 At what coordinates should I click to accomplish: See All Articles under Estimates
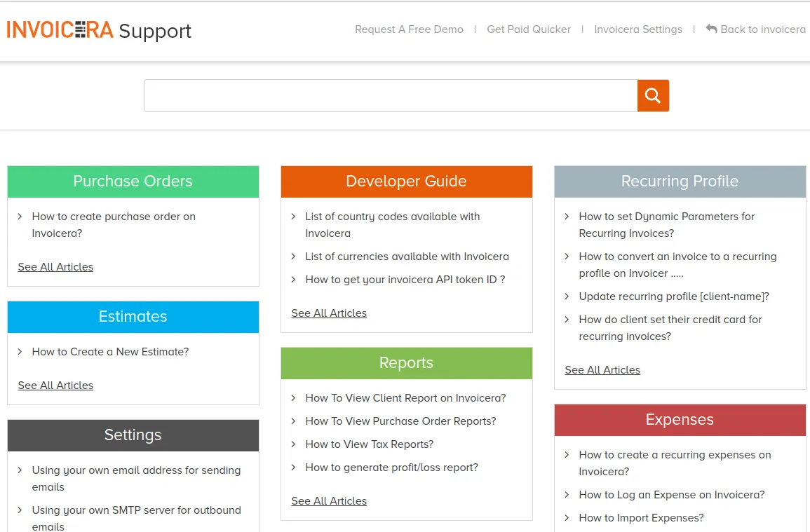coord(56,386)
